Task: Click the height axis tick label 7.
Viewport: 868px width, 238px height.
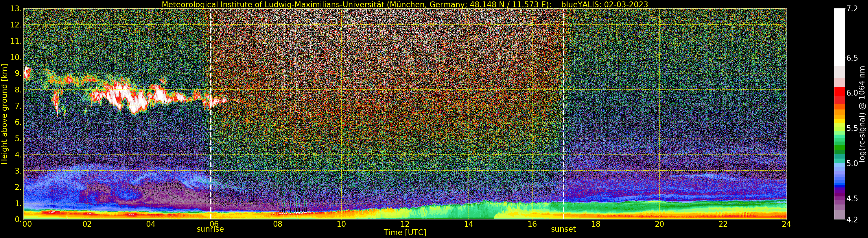Action: pyautogui.click(x=18, y=106)
